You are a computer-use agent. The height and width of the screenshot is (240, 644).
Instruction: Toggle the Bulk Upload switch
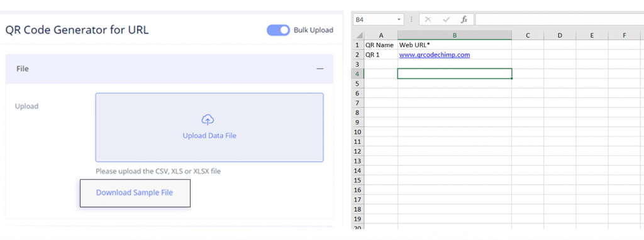(x=279, y=30)
